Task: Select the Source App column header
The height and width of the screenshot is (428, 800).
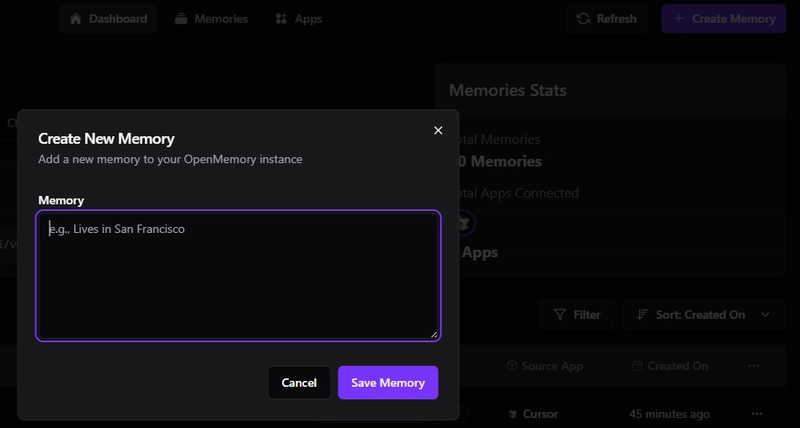Action: tap(544, 366)
